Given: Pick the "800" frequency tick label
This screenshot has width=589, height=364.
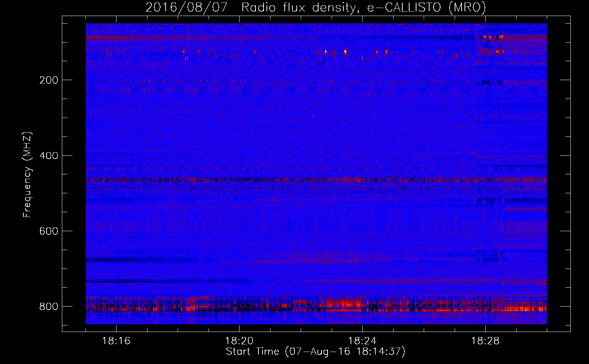Looking at the screenshot, I should coord(49,306).
